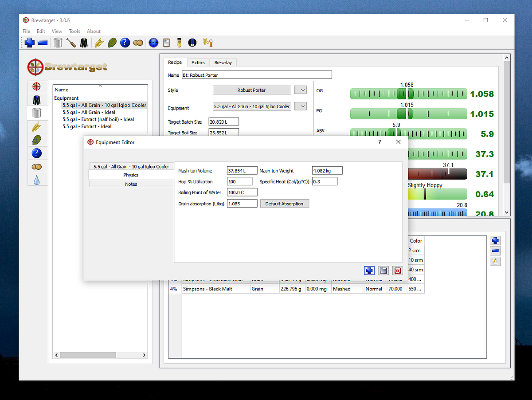Click the grain-to-beer conversion toolbar icon
532x400 pixels.
207,43
